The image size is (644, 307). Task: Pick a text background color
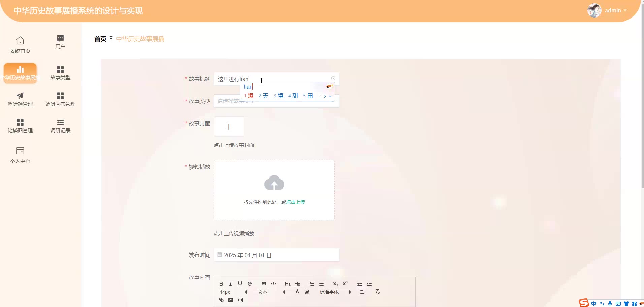tap(307, 292)
